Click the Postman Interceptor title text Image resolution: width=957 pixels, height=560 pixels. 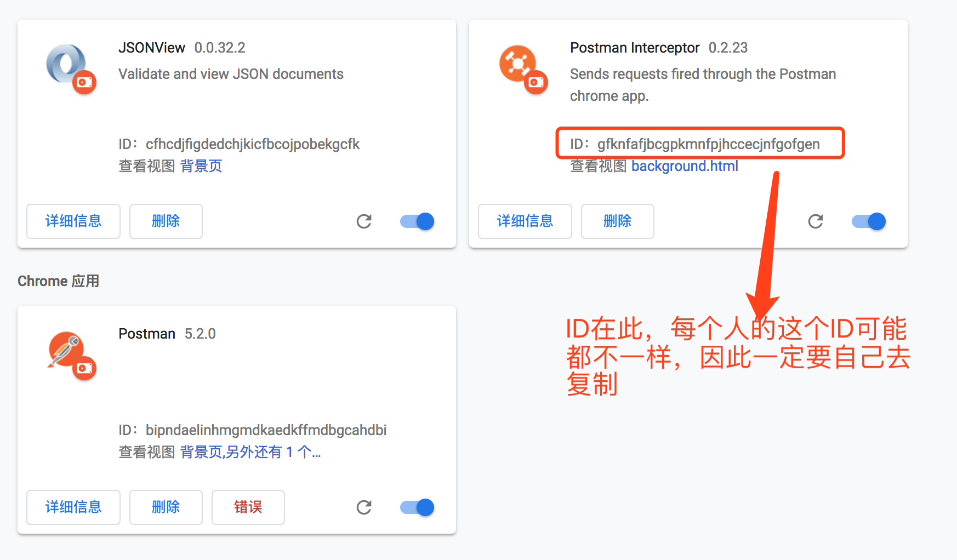pos(635,48)
